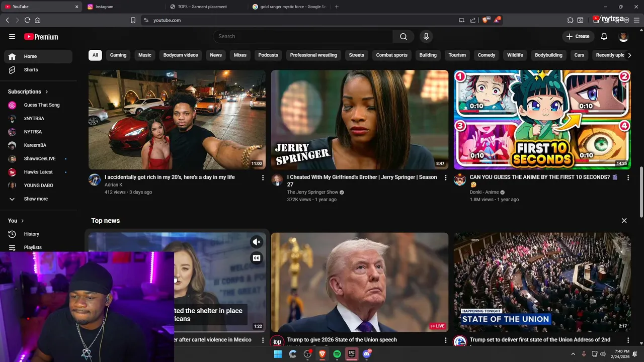
Task: Open the live Trump speech thumbnail
Action: click(x=360, y=282)
